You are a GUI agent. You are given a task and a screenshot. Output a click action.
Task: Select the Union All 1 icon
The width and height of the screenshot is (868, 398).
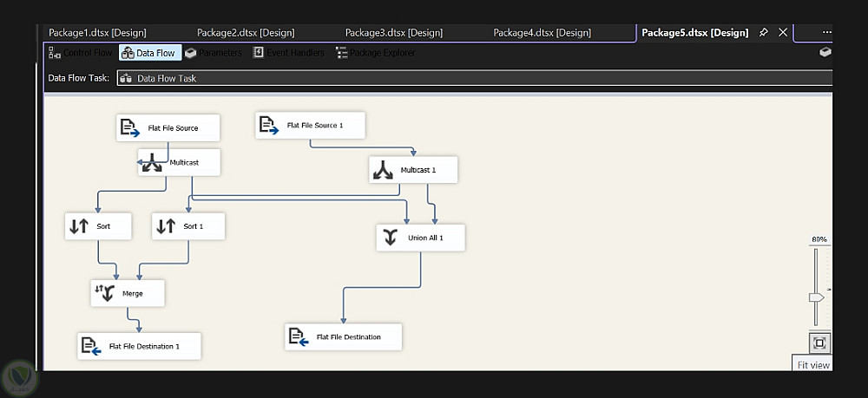coord(391,238)
